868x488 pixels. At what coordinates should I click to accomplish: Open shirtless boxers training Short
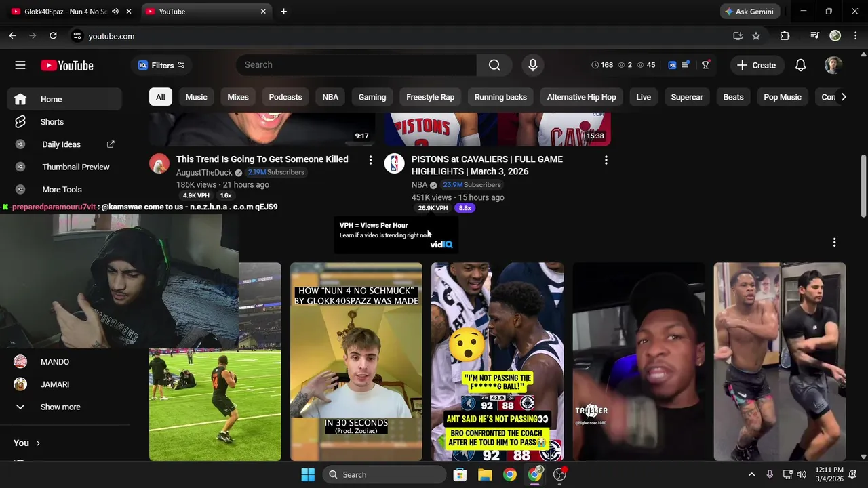[779, 361]
